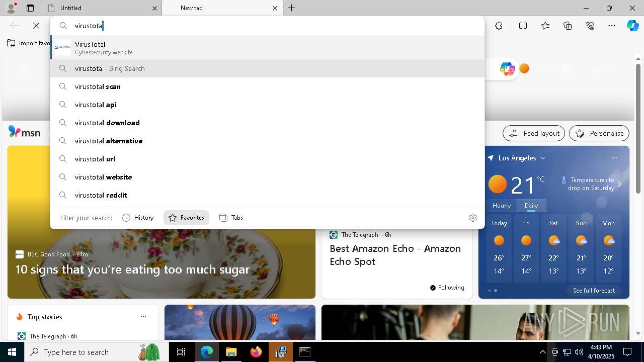Click the msn logo
644x362 pixels.
[24, 132]
